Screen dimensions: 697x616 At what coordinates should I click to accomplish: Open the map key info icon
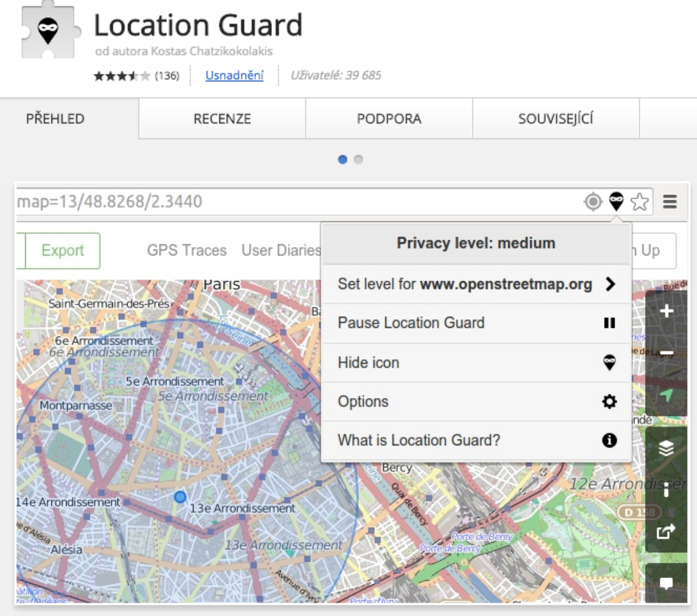666,490
